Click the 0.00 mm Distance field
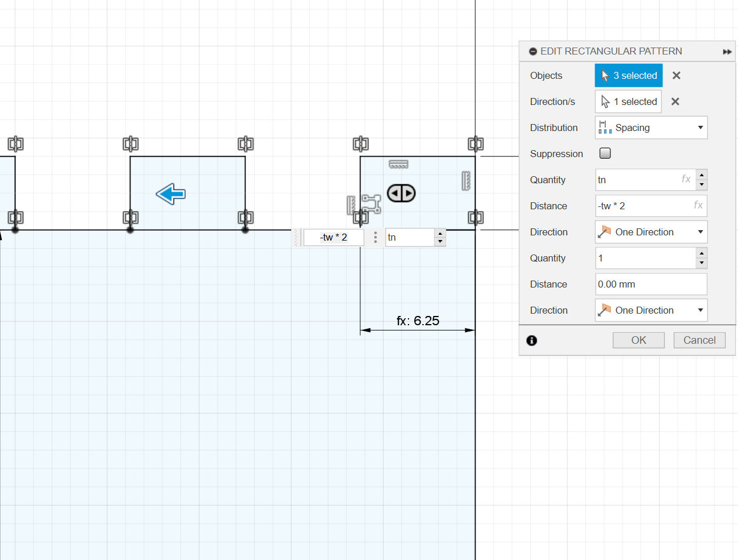The image size is (738, 560). coord(650,284)
